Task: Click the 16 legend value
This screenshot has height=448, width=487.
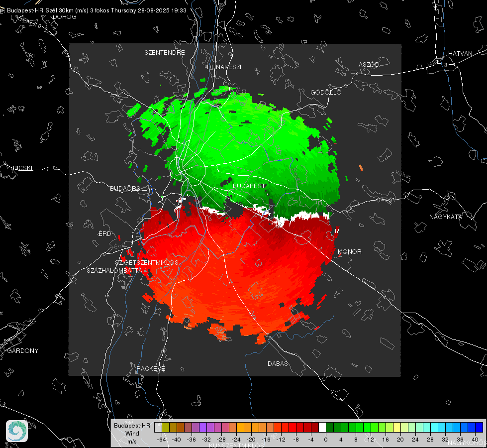Action: pyautogui.click(x=386, y=440)
